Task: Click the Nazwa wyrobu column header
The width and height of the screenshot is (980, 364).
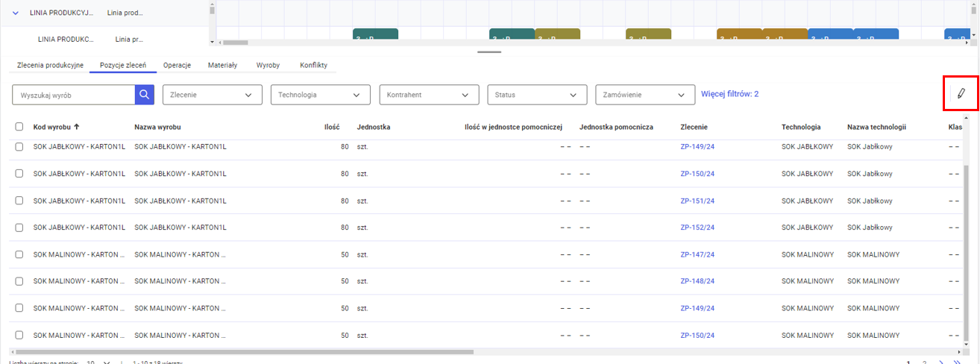Action: (157, 127)
